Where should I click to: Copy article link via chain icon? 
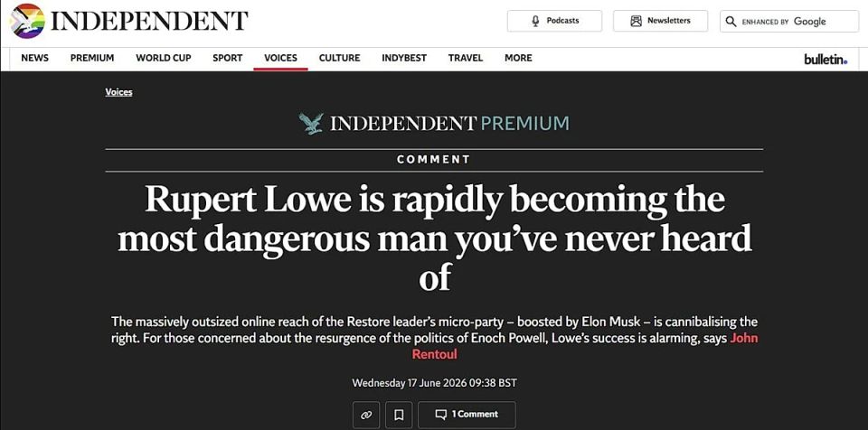click(x=366, y=415)
